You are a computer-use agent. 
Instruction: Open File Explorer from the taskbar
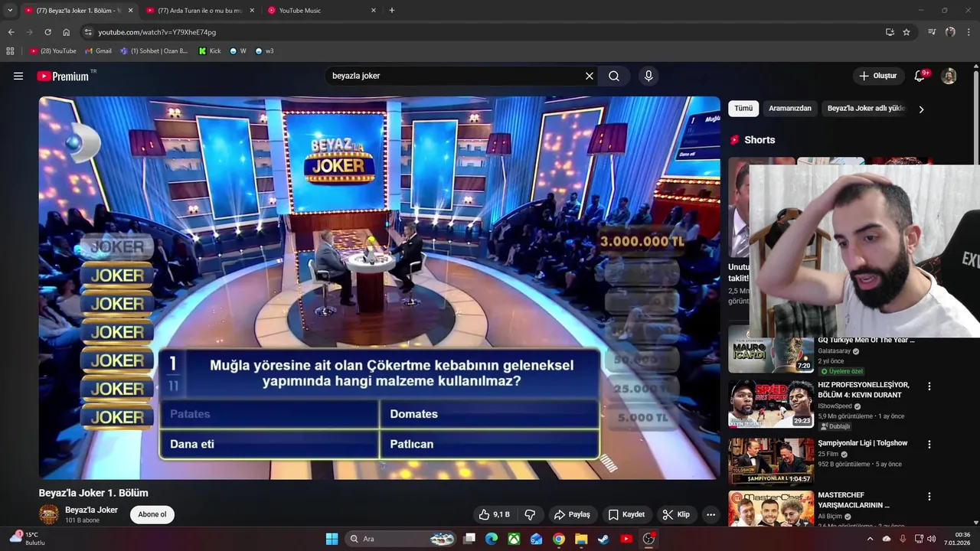581,539
